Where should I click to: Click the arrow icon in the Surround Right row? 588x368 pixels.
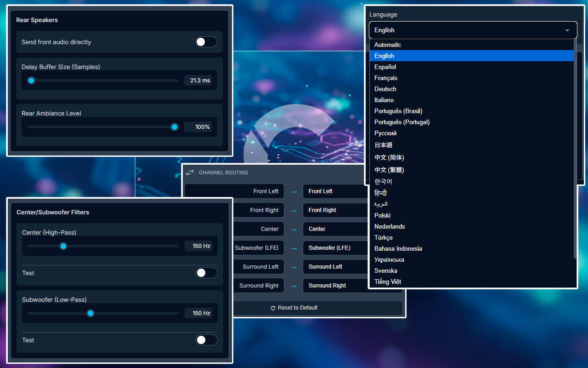294,286
